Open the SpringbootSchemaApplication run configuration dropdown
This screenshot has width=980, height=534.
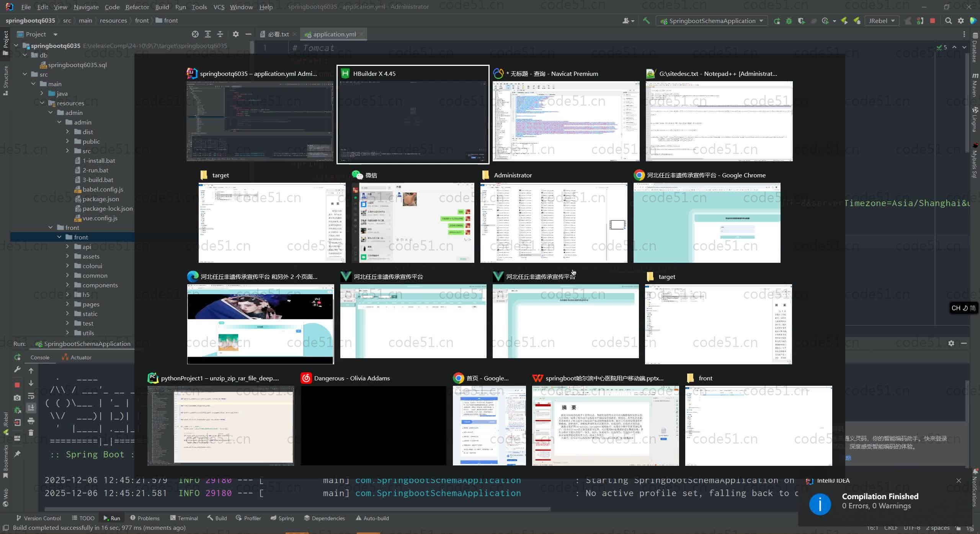(x=712, y=21)
